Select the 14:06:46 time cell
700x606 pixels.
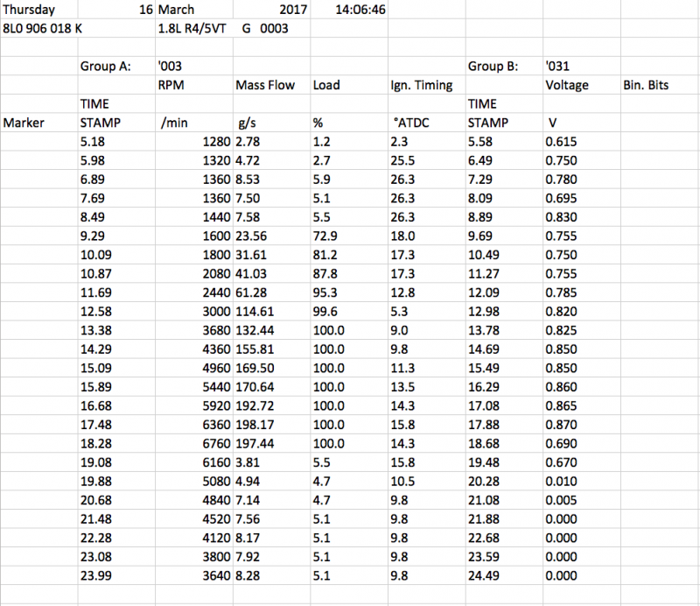[x=361, y=11]
